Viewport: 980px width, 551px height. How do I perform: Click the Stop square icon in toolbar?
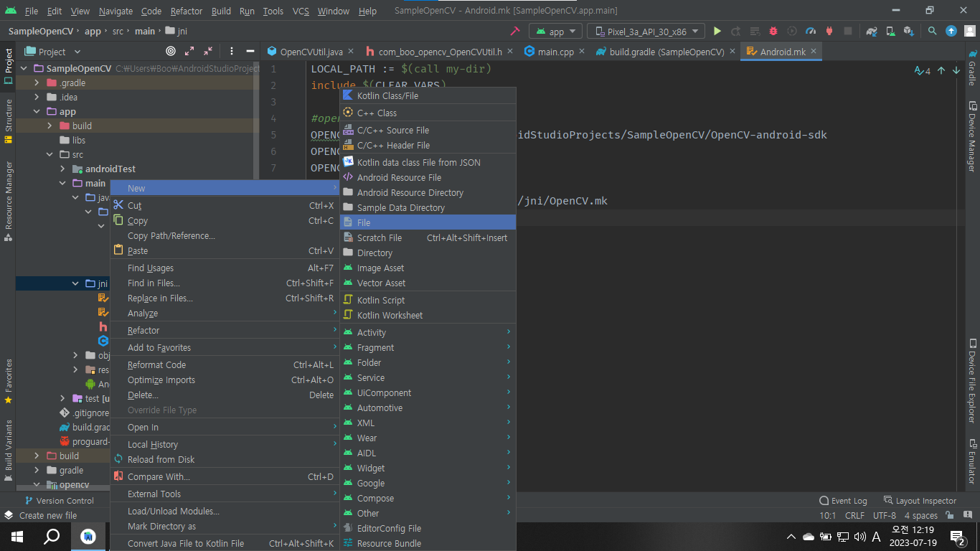point(848,32)
